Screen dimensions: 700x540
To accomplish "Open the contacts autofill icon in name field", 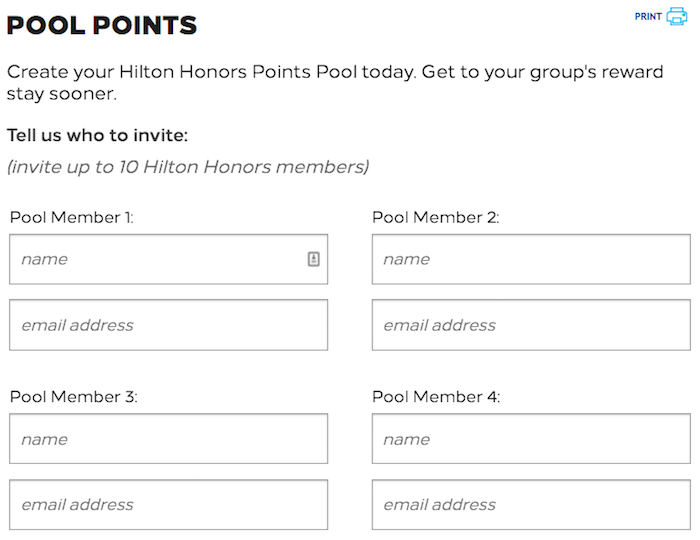I will coord(313,259).
